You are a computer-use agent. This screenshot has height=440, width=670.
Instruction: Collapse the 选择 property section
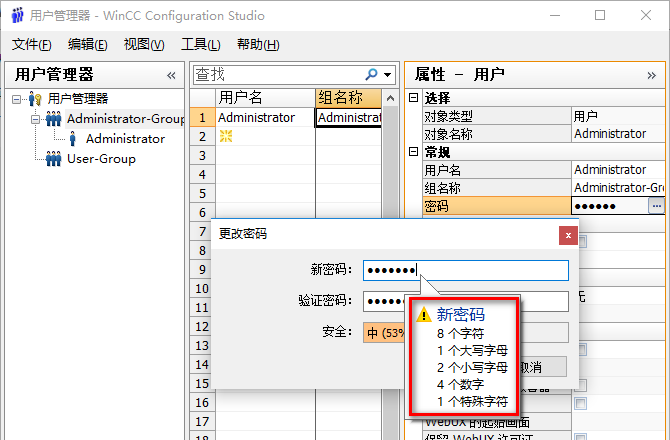point(413,98)
